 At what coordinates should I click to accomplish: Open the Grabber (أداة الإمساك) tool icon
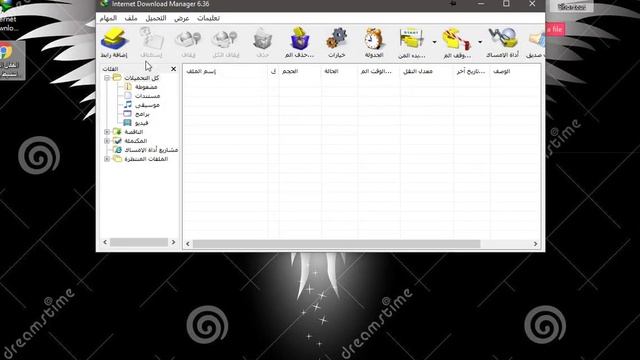[x=503, y=38]
